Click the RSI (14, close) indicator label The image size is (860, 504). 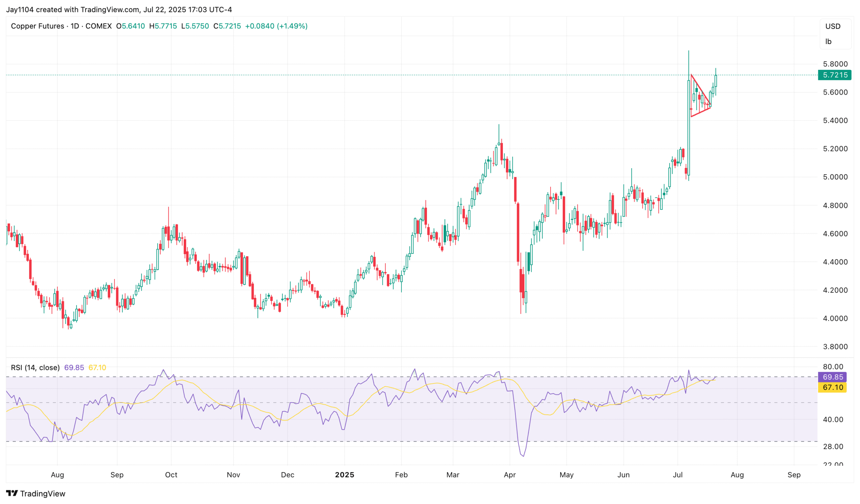click(x=35, y=368)
